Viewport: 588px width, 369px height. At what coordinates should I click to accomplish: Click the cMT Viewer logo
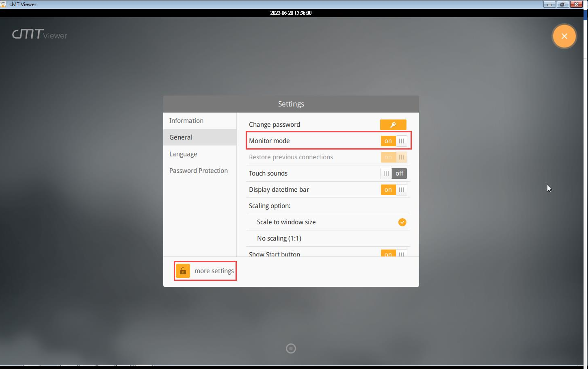[x=39, y=34]
